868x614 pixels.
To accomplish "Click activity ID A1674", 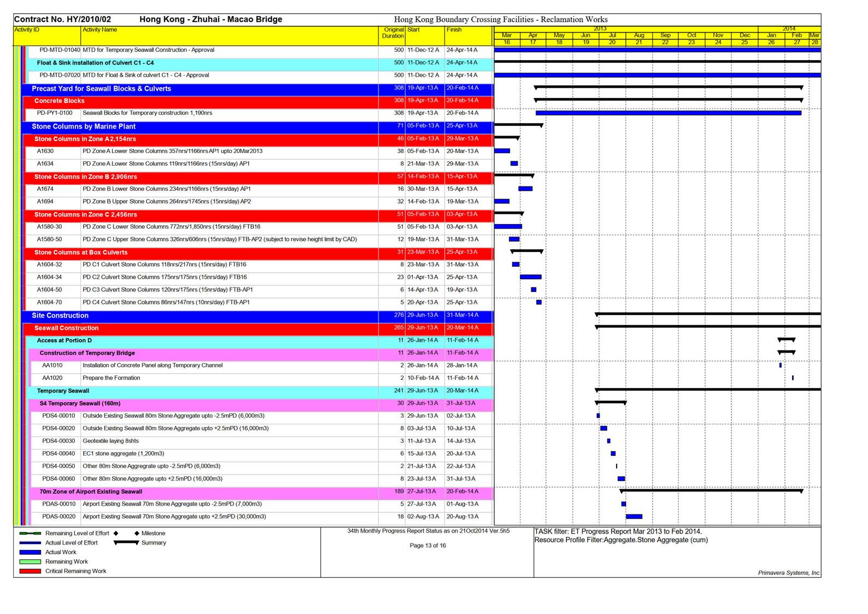I will (45, 189).
